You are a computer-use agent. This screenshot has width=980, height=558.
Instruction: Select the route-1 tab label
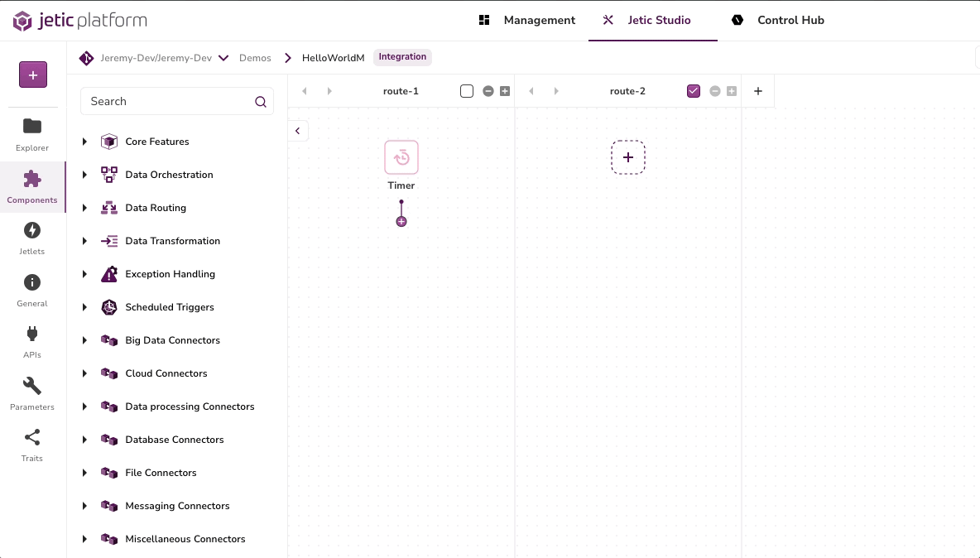point(401,91)
